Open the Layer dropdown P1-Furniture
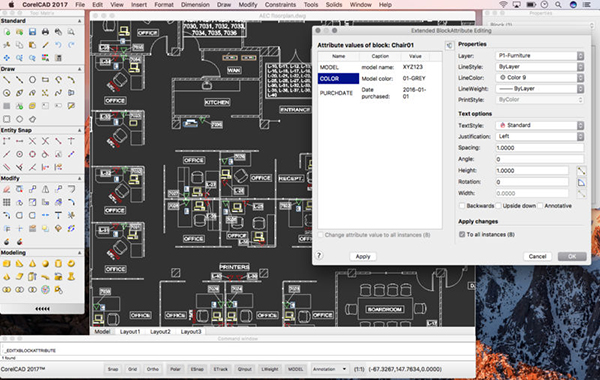600x380 pixels. point(540,56)
